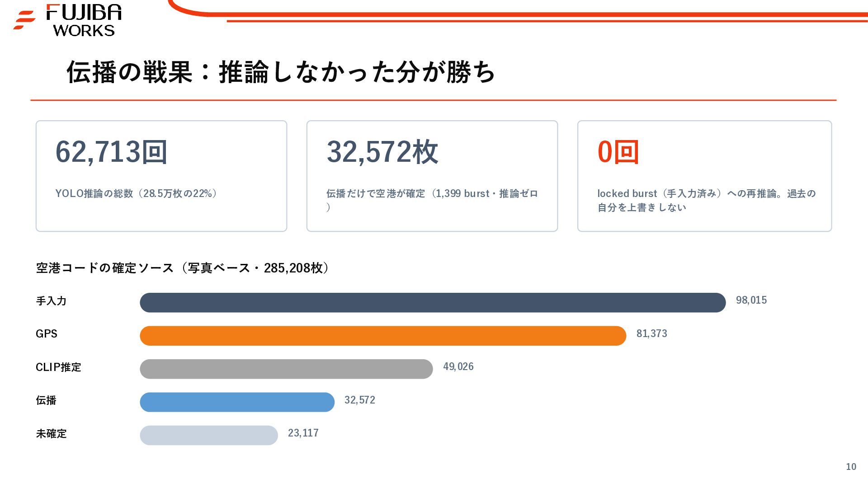This screenshot has width=868, height=488.
Task: Click the CLIP推定 row label
Action: 58,367
